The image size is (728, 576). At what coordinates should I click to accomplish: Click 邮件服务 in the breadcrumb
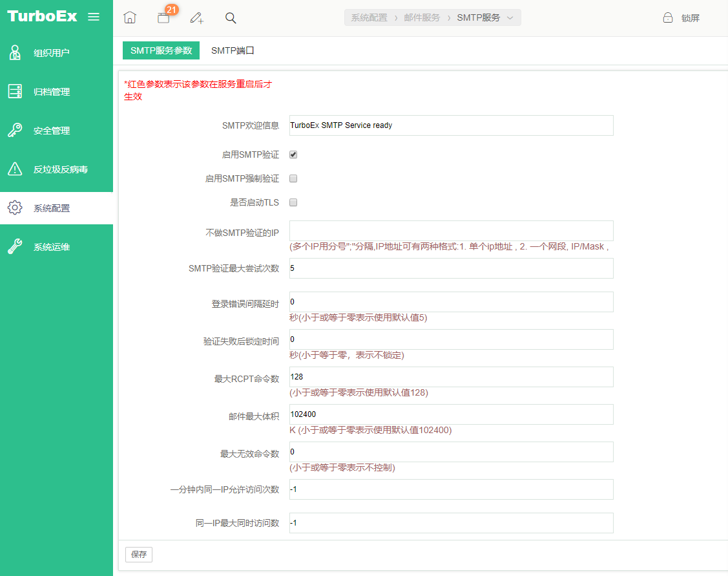[x=422, y=18]
